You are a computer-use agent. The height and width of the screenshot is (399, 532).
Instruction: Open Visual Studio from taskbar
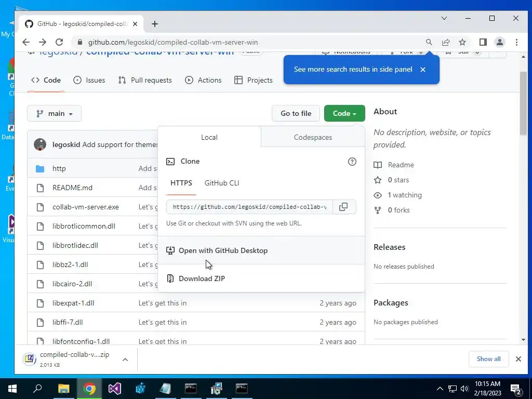[115, 389]
